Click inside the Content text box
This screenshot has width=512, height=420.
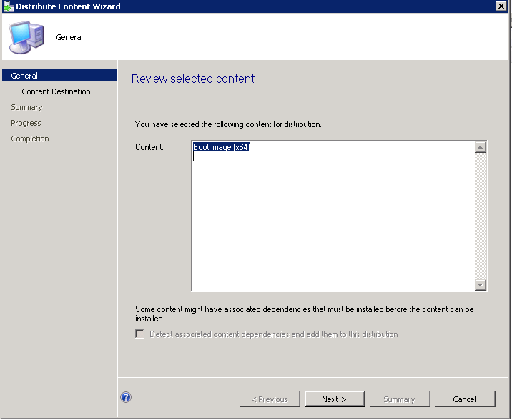point(333,216)
